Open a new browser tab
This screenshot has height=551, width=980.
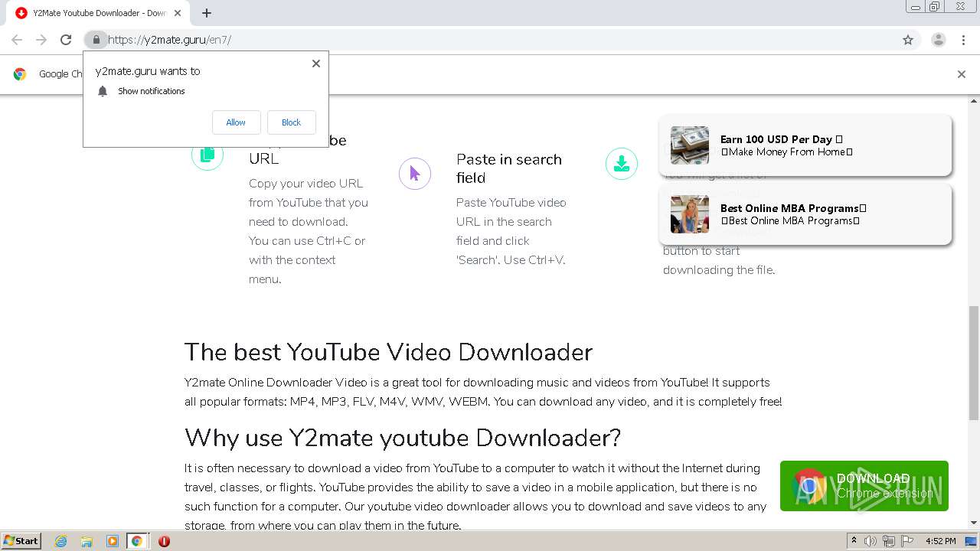click(207, 13)
